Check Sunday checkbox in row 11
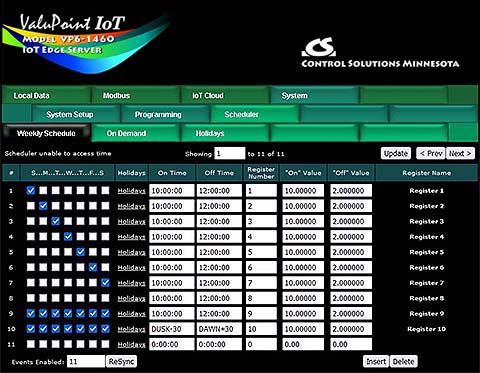Viewport: 480px width, 373px height. click(x=31, y=344)
